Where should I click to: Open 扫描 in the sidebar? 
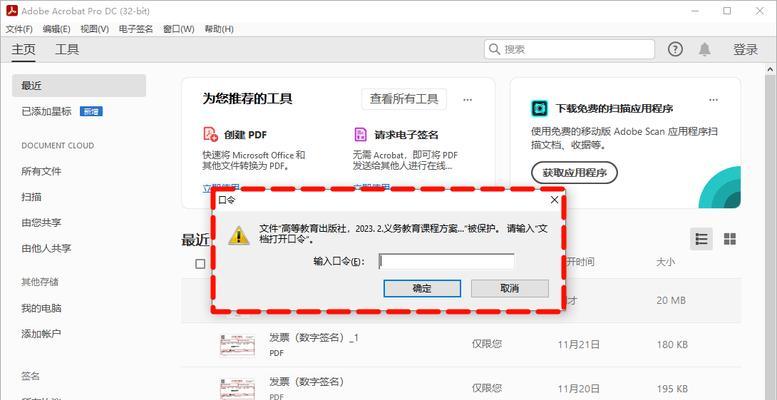[31, 197]
